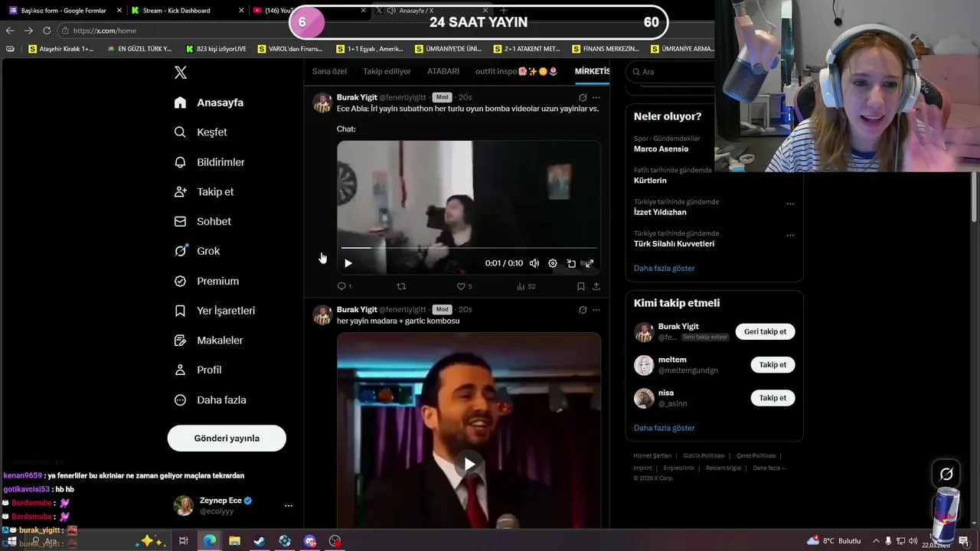
Task: Click the Gönderi yayınla button
Action: tap(227, 438)
